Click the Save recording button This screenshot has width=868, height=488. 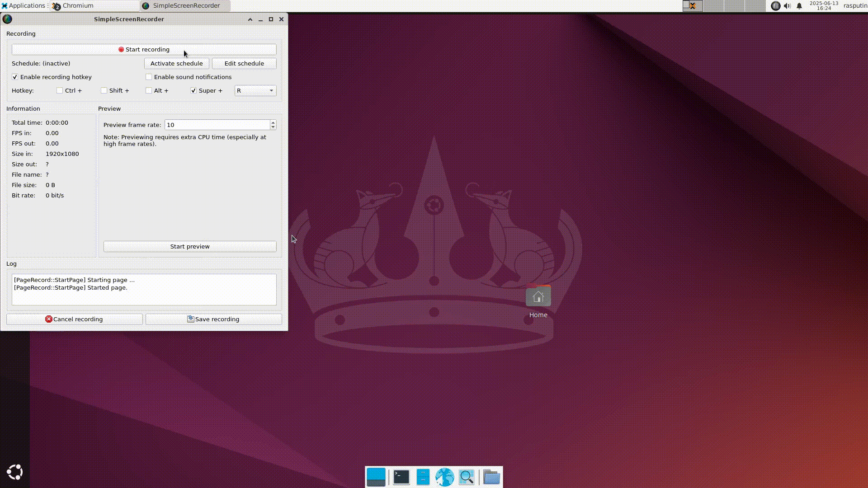213,319
